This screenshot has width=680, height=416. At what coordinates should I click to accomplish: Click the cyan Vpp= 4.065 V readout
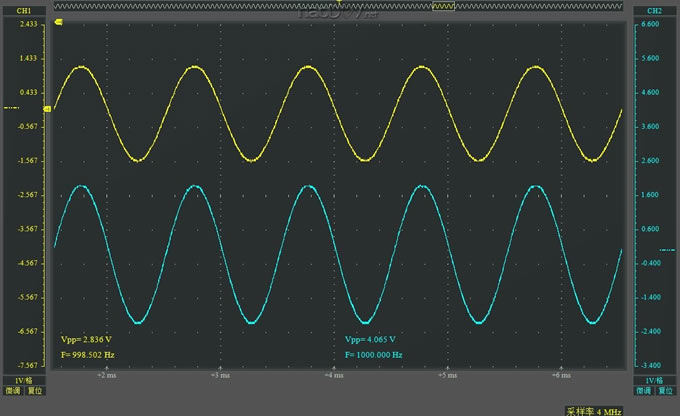370,340
